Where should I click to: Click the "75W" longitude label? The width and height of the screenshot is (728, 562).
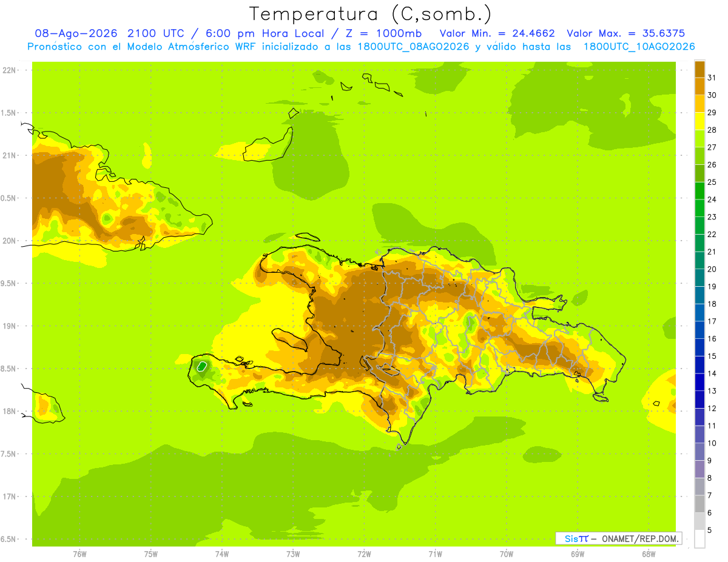pyautogui.click(x=151, y=554)
